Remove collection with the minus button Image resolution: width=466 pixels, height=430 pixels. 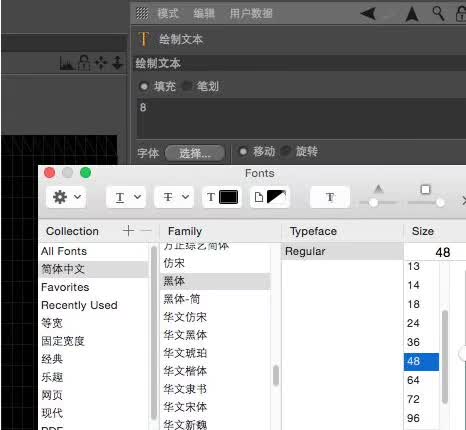pos(146,231)
